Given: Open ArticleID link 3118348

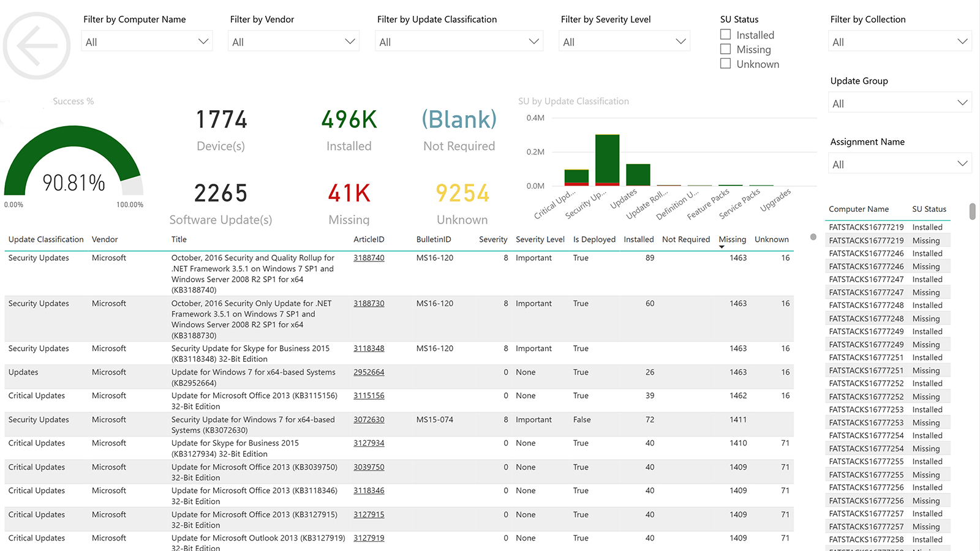Looking at the screenshot, I should [369, 348].
